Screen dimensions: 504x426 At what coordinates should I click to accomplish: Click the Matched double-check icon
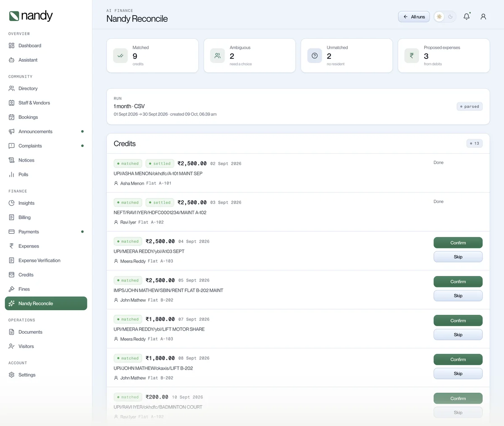pyautogui.click(x=121, y=55)
